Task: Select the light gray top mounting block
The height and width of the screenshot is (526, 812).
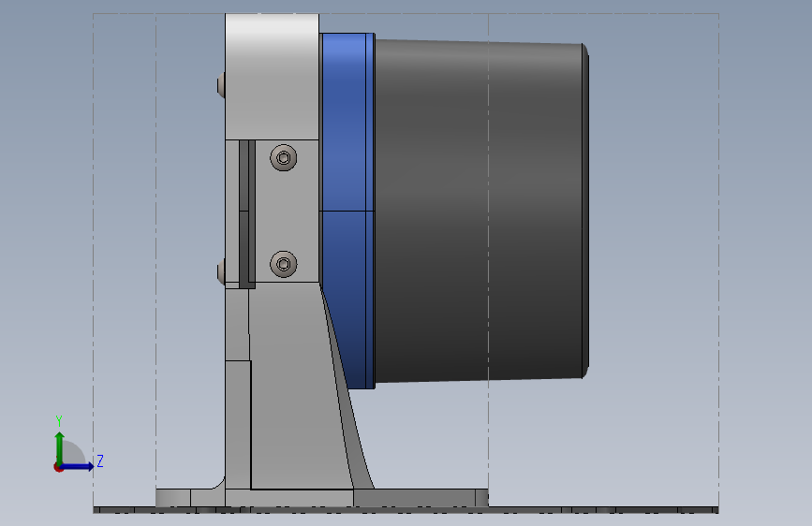Action: [272, 77]
